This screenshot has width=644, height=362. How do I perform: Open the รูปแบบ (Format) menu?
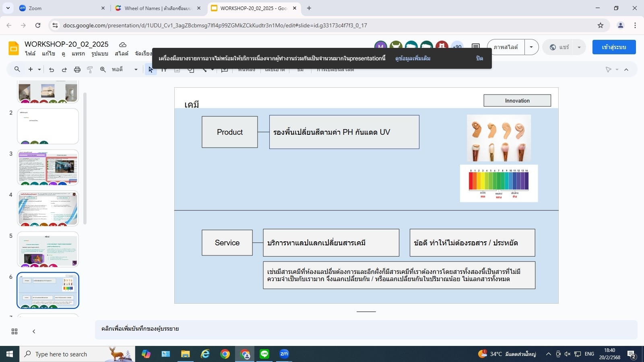point(100,53)
